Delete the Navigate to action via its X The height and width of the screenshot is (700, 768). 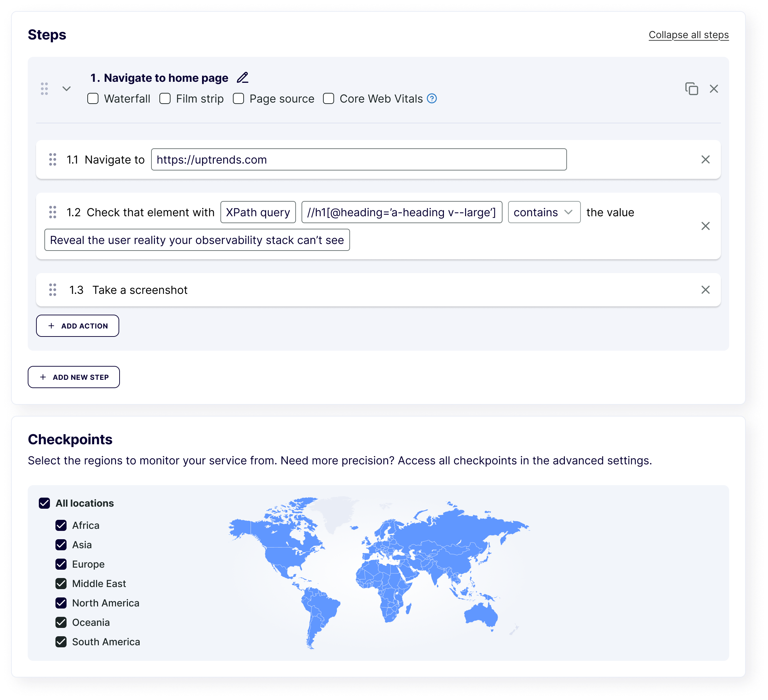(x=706, y=159)
